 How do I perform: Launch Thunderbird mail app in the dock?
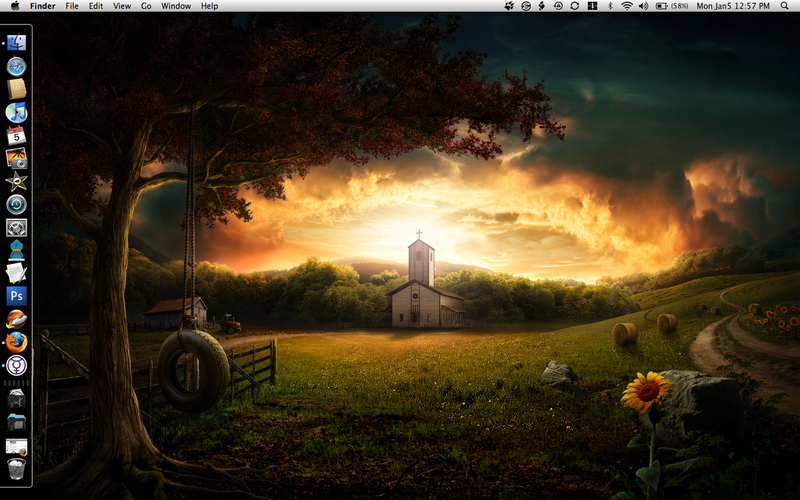coord(16,319)
